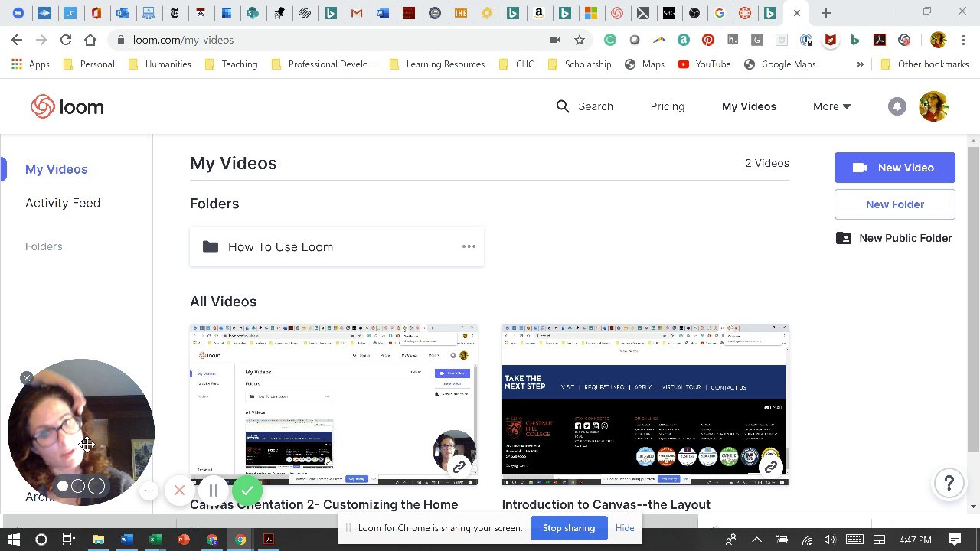Open the Adobe Acrobat extension
Viewport: 980px width, 551px height.
pos(880,40)
